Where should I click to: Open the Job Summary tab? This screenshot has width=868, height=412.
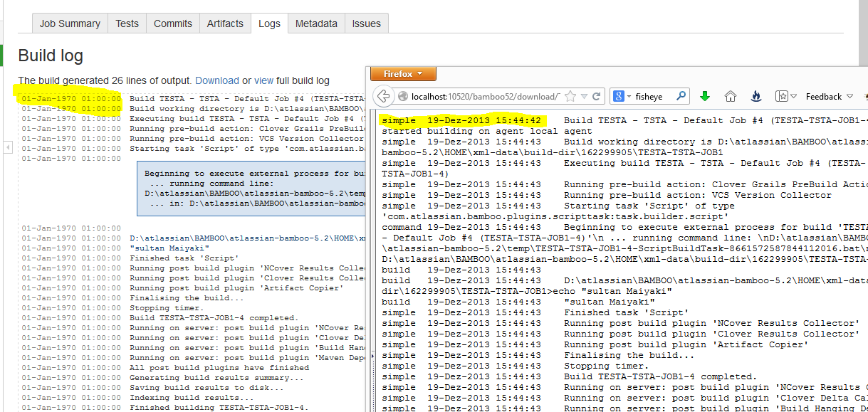coord(70,23)
